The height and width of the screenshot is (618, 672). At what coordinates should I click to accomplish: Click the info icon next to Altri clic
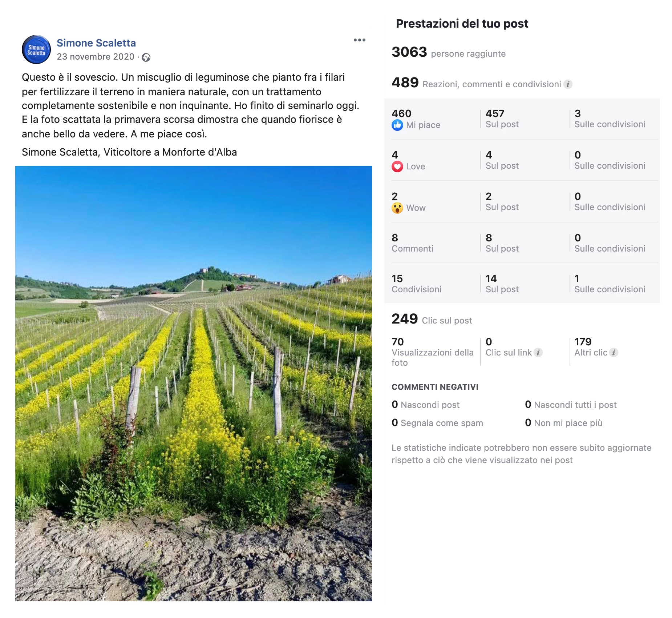point(614,353)
